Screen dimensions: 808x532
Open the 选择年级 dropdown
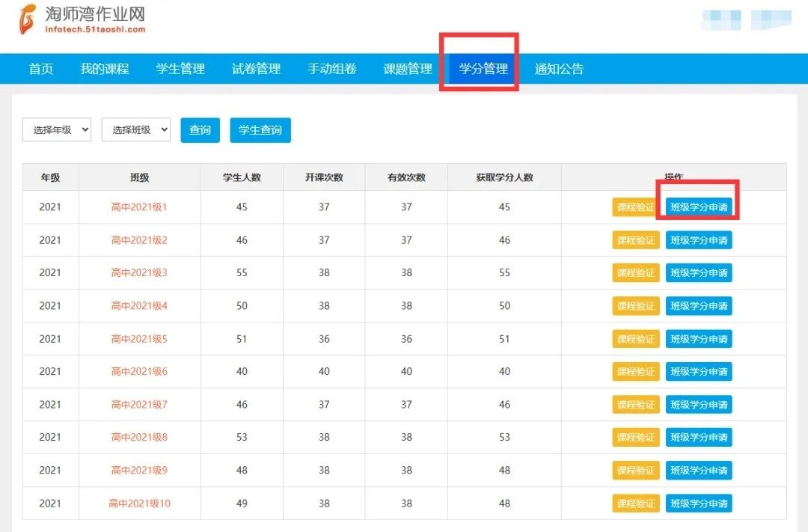click(x=57, y=129)
